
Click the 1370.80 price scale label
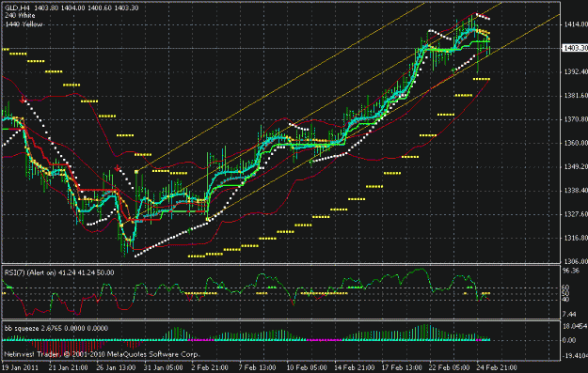[576, 119]
